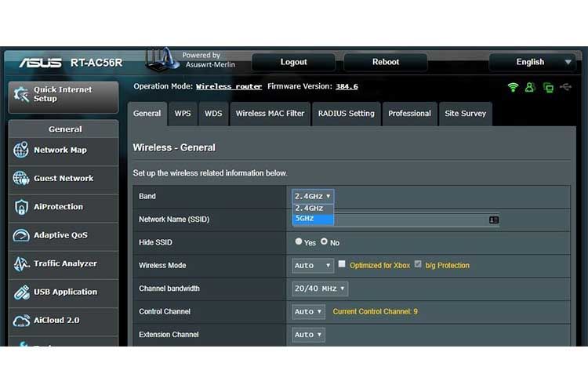Switch to the General tab
The height and width of the screenshot is (392, 588).
[x=147, y=114]
